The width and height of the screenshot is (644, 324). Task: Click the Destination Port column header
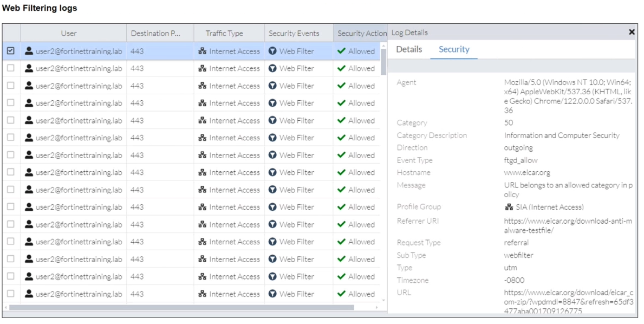click(x=155, y=33)
